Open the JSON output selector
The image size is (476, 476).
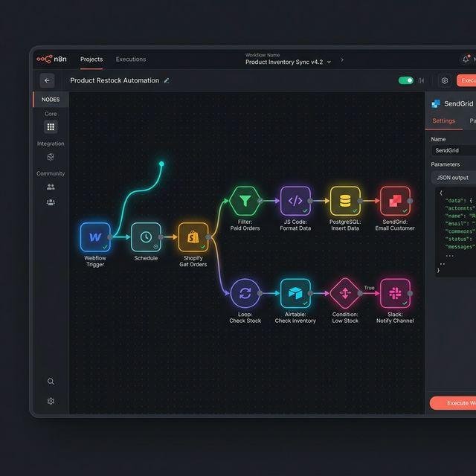tap(454, 178)
